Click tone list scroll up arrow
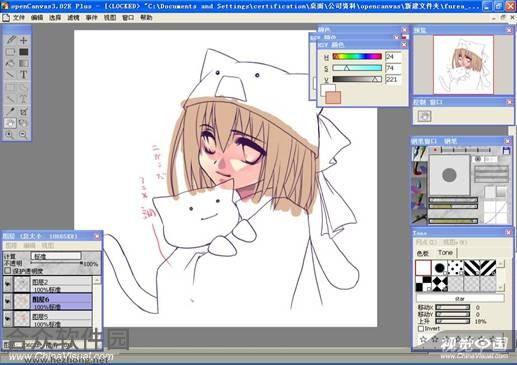The width and height of the screenshot is (517, 365). tap(501, 264)
